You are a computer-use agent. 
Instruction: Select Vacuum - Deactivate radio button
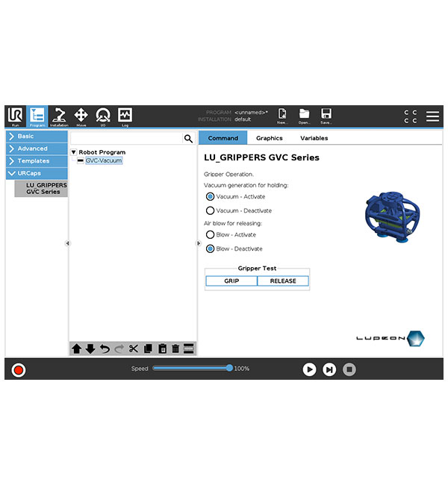pyautogui.click(x=210, y=210)
